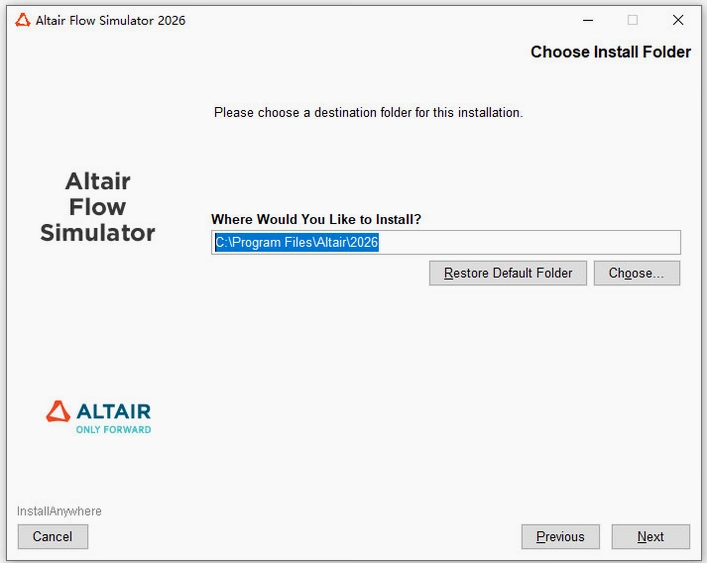Minimize the installer window
The height and width of the screenshot is (563, 707).
pyautogui.click(x=588, y=20)
